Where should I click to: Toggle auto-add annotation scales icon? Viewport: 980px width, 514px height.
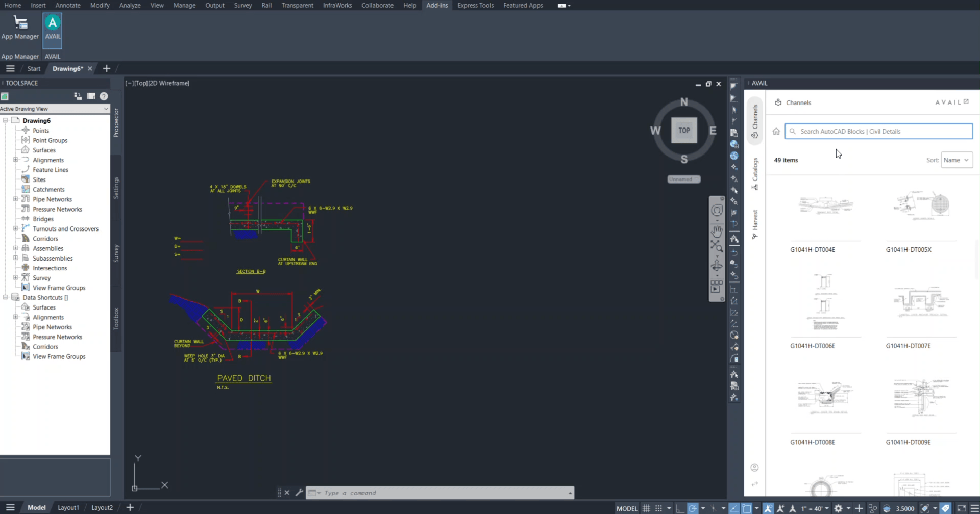pyautogui.click(x=781, y=508)
